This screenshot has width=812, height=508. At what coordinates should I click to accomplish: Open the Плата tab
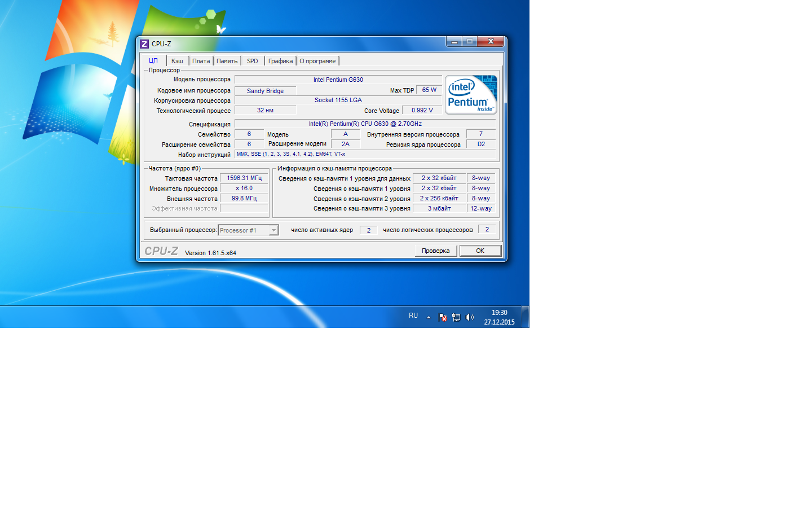click(201, 61)
